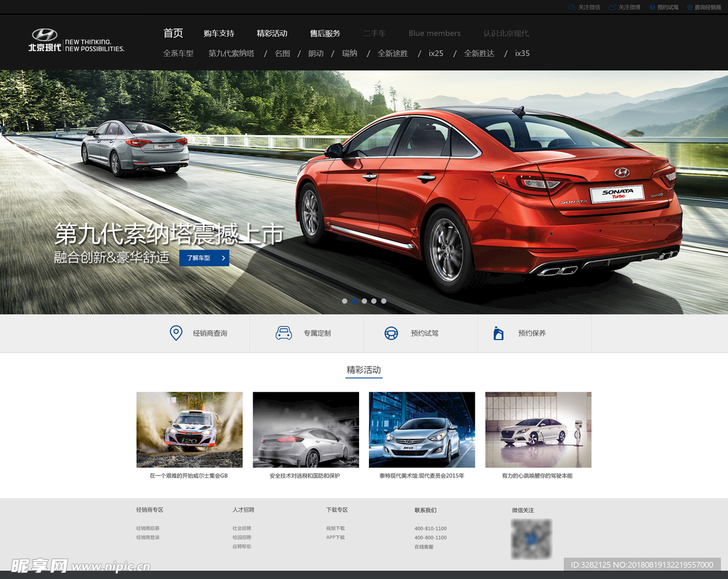Switch to the fourth carousel slide dot

[x=374, y=301]
